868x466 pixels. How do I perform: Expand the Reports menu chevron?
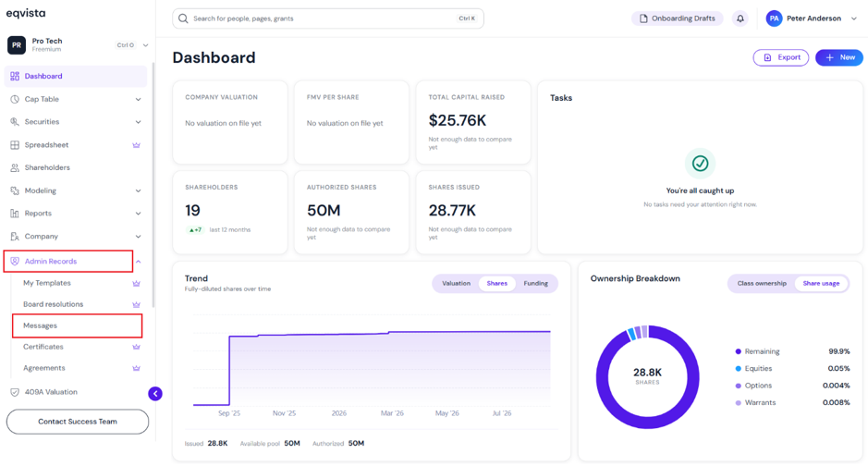(138, 213)
